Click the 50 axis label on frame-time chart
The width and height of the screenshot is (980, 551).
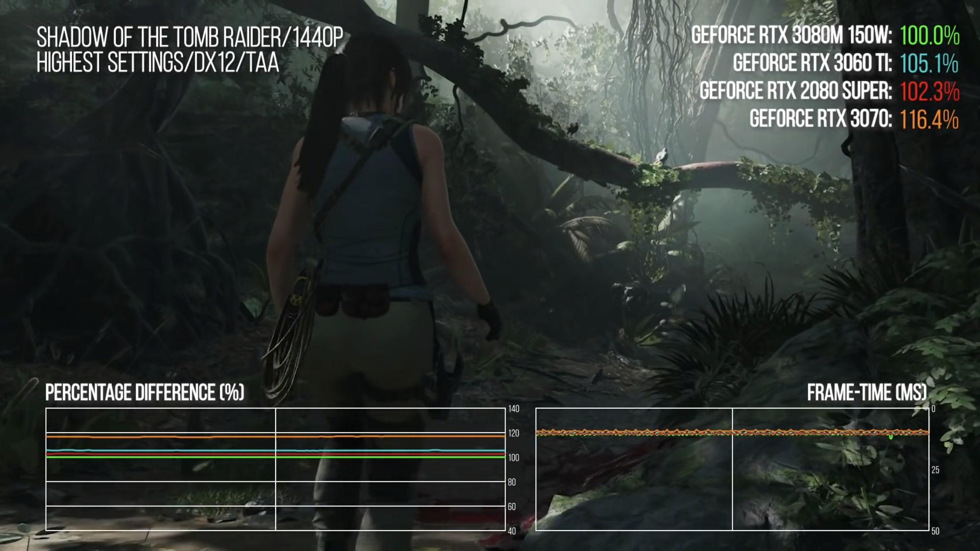(x=935, y=531)
